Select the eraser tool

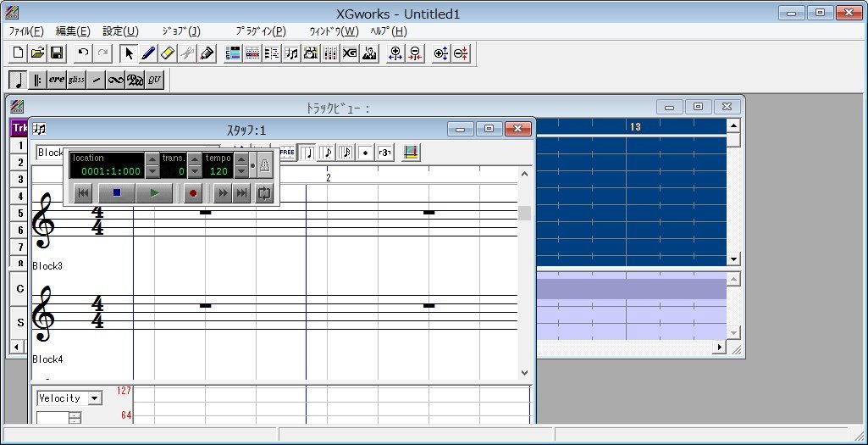(x=168, y=53)
